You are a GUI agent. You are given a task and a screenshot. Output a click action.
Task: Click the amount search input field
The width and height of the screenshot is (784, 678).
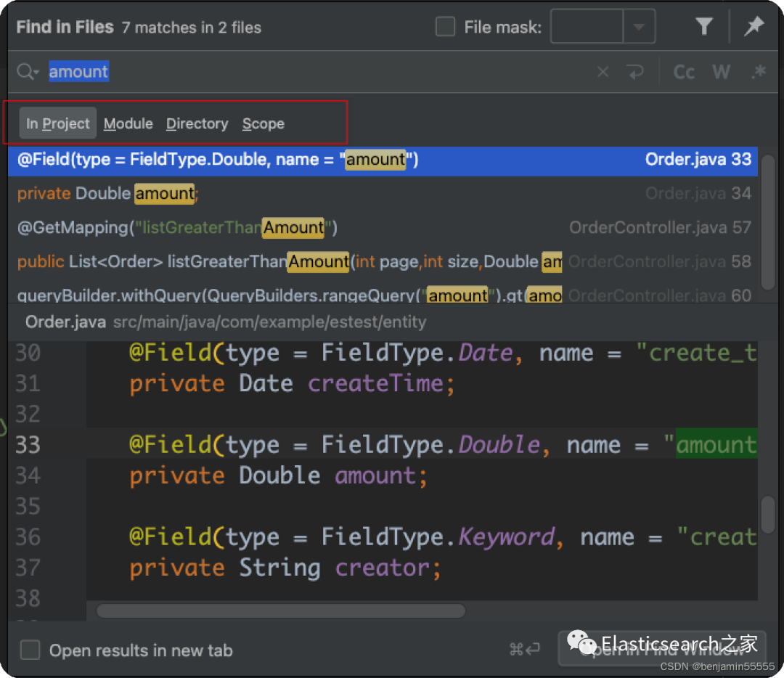(x=320, y=71)
